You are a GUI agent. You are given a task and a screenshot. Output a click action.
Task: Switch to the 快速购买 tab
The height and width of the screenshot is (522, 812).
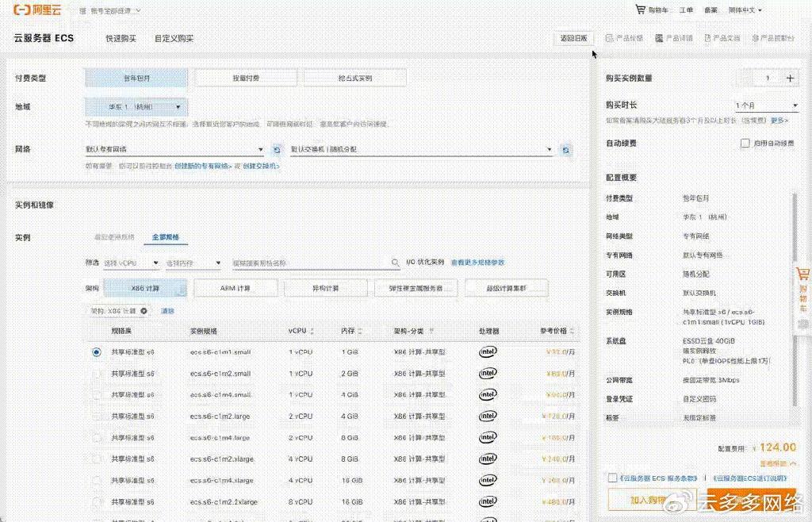point(121,38)
